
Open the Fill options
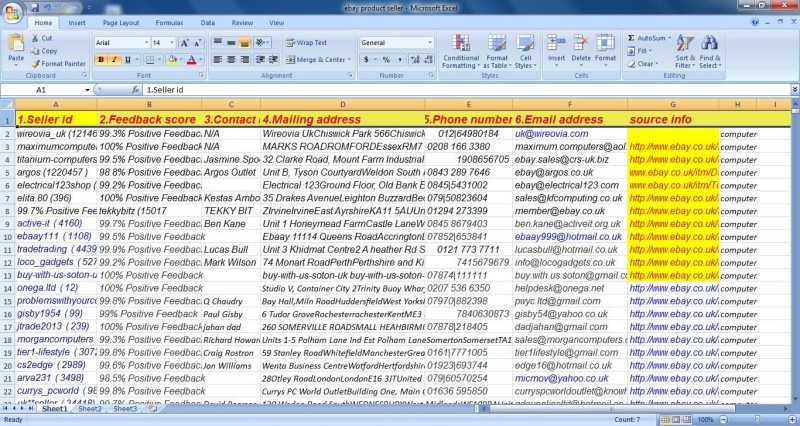(638, 51)
